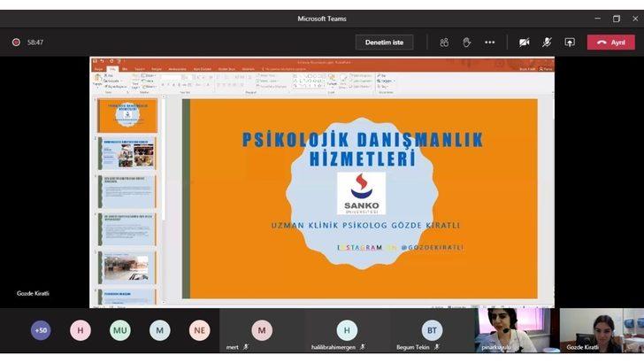Select Gozde Kiratli's video tile
This screenshot has height=363, width=644.
[x=602, y=330]
